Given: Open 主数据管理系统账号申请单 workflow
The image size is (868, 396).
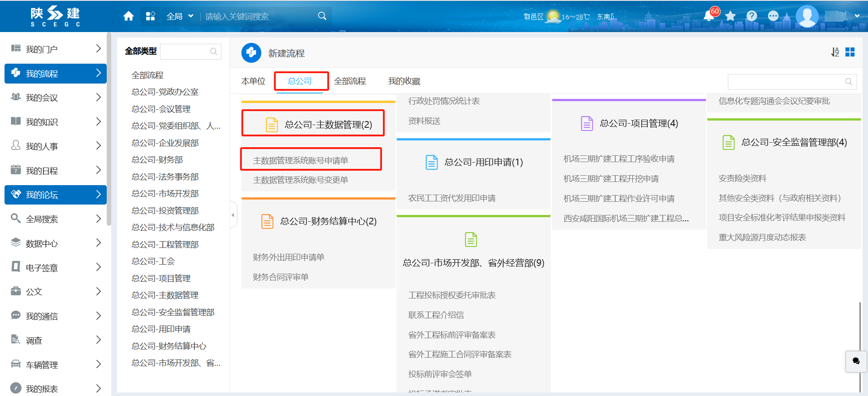Looking at the screenshot, I should (301, 160).
